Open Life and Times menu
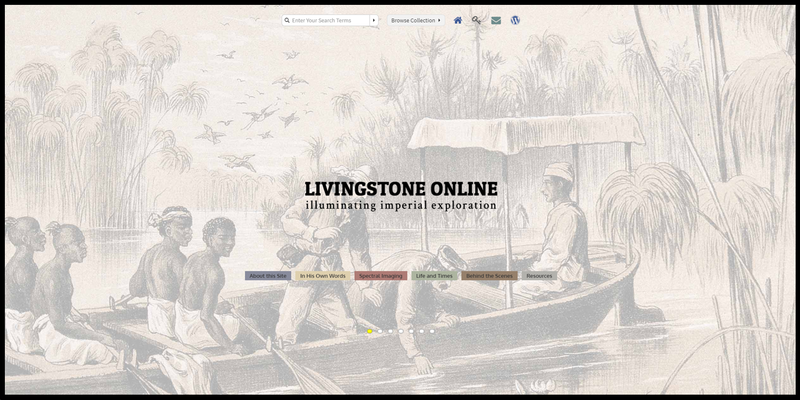Image resolution: width=800 pixels, height=400 pixels. point(434,276)
